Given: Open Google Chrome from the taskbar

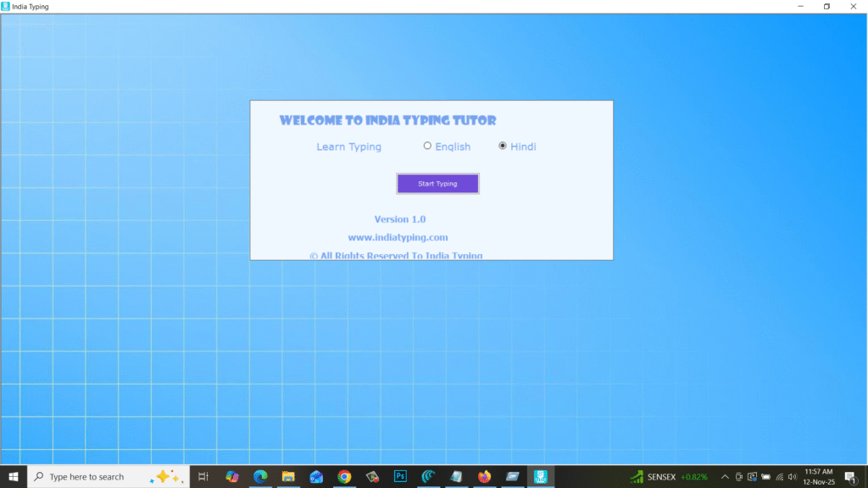Looking at the screenshot, I should click(x=344, y=476).
